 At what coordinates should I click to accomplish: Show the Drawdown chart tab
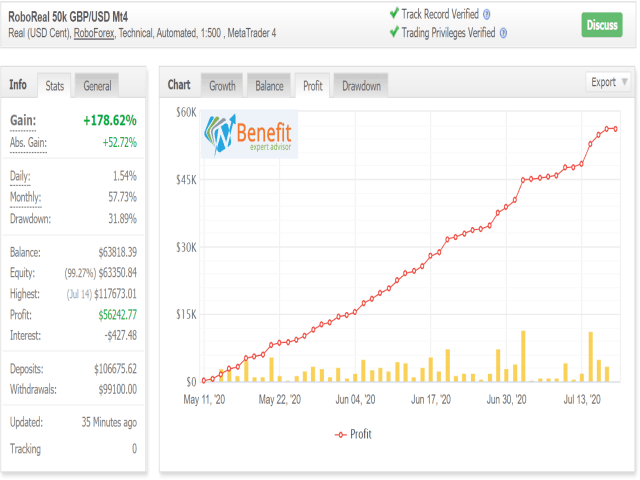tap(361, 86)
